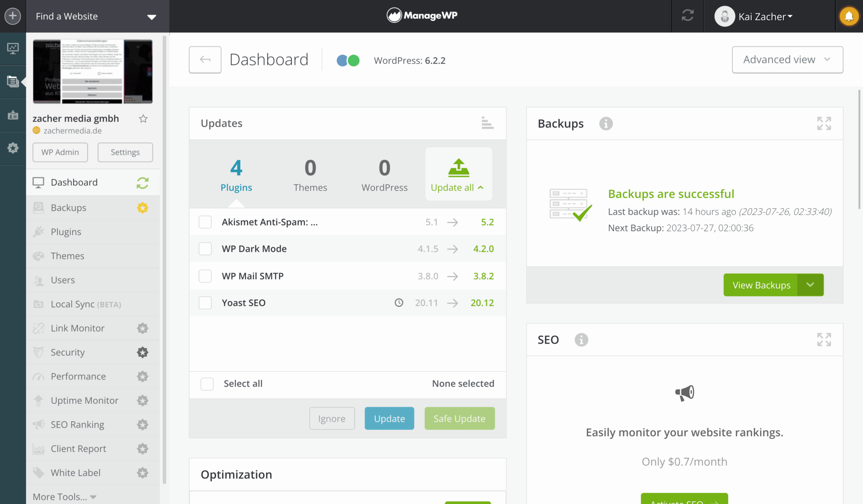Click the add new website plus icon
The image size is (863, 504).
(13, 16)
